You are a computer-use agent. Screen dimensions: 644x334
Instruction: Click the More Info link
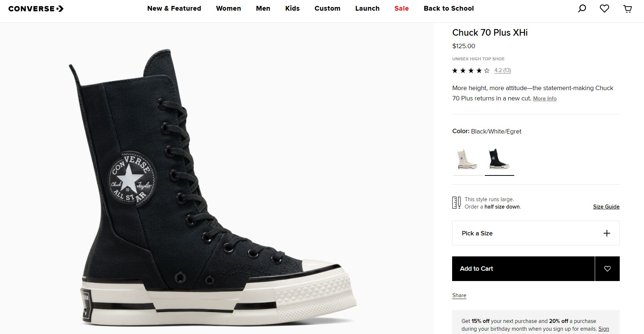point(544,99)
